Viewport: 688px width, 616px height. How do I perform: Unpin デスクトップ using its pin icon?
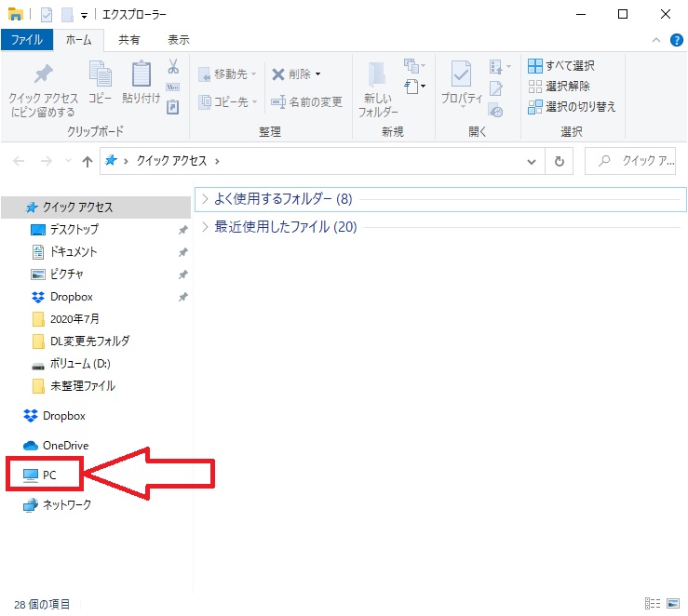(x=183, y=230)
